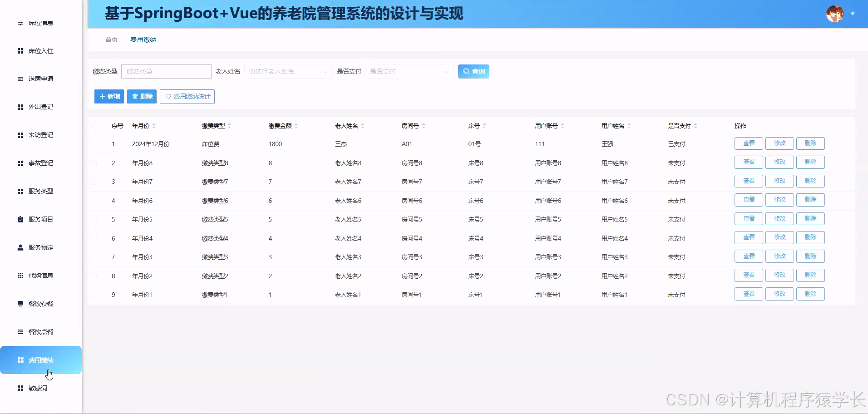This screenshot has width=868, height=414.
Task: Open the 是否支付 filter dropdown
Action: click(408, 71)
